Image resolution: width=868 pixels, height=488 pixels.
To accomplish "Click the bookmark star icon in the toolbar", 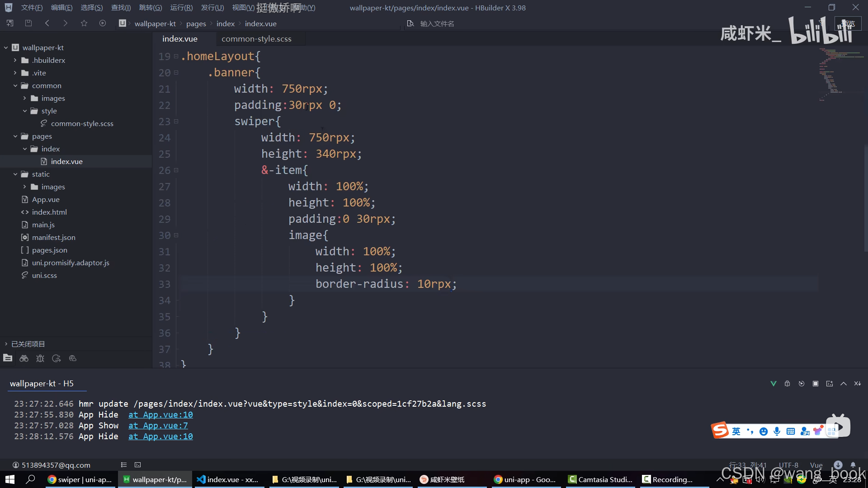I will click(x=84, y=23).
